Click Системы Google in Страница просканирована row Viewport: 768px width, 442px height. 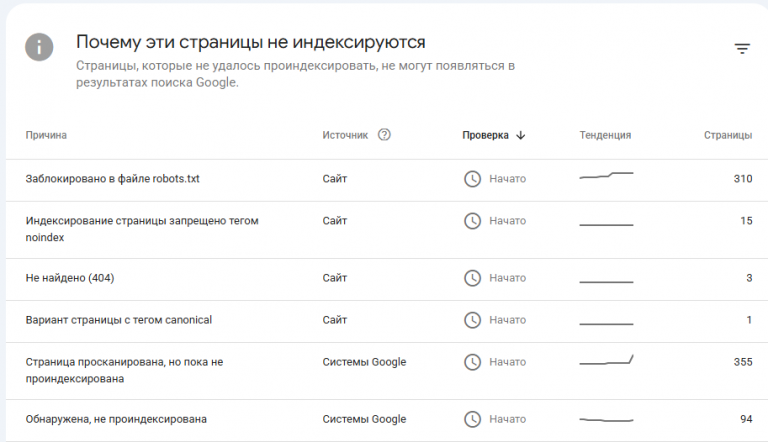(x=364, y=362)
